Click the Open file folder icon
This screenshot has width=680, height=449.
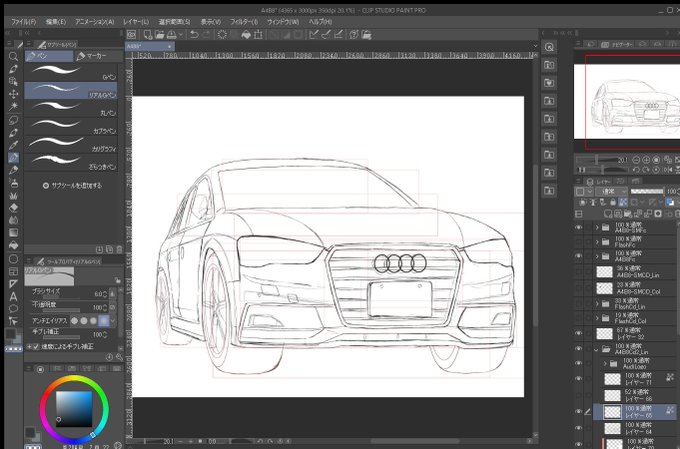pos(160,34)
